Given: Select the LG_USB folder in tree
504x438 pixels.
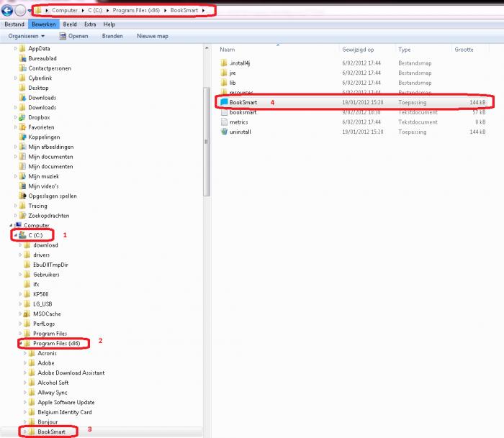Looking at the screenshot, I should (42, 304).
